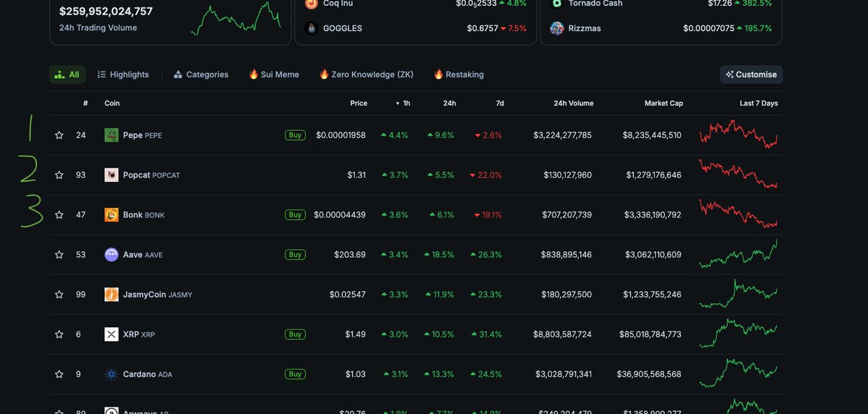This screenshot has height=414, width=868.
Task: Open the Coq Inu trending link
Action: click(x=338, y=4)
